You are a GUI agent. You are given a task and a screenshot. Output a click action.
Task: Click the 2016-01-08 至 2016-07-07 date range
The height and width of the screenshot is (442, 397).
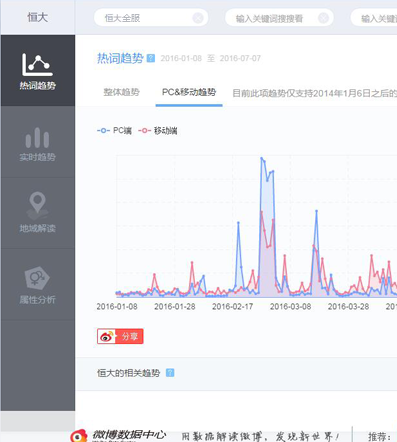pyautogui.click(x=211, y=58)
